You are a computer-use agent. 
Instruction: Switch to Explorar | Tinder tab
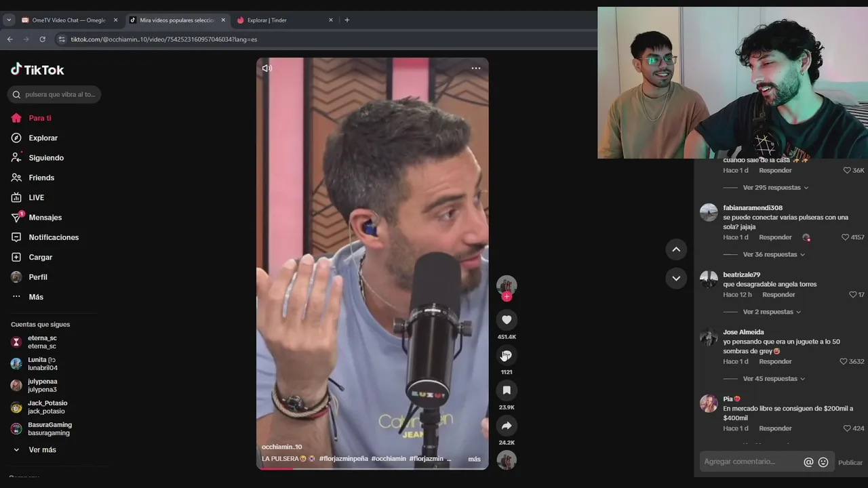coord(285,20)
